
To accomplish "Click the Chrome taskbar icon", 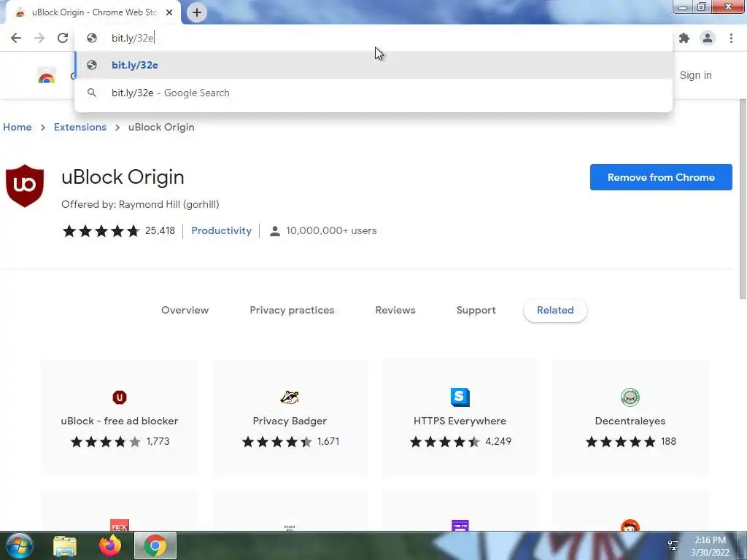I will (x=155, y=545).
